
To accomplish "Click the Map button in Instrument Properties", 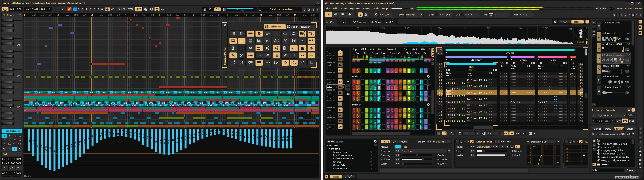I will click(632, 121).
